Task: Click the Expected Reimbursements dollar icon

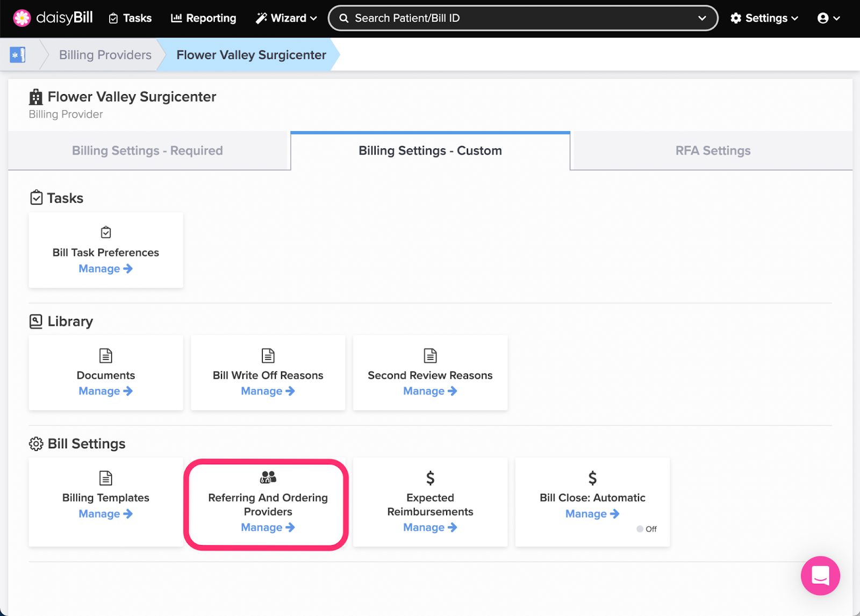Action: [431, 478]
